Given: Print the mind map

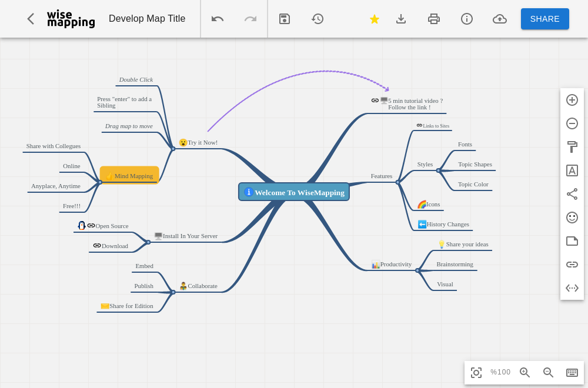Looking at the screenshot, I should point(434,19).
